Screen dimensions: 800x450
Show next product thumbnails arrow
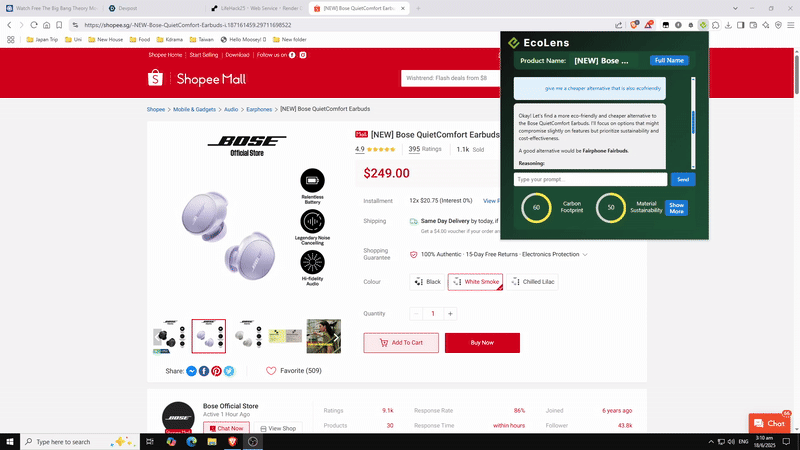[x=336, y=337]
